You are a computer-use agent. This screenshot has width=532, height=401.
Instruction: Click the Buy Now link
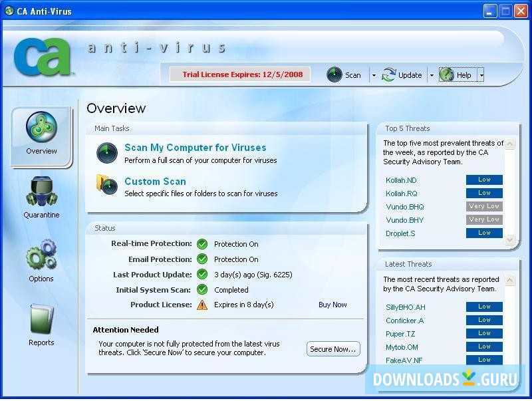(332, 305)
